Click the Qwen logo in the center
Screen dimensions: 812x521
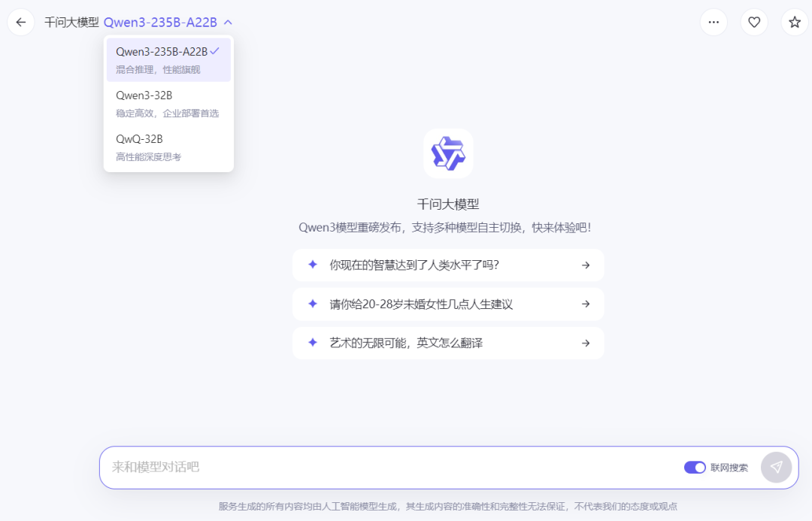pyautogui.click(x=448, y=153)
